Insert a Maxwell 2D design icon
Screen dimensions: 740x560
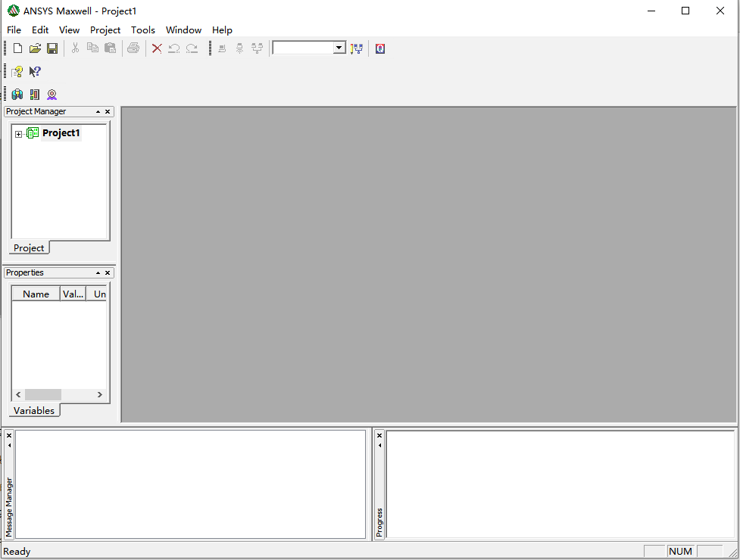[x=34, y=95]
